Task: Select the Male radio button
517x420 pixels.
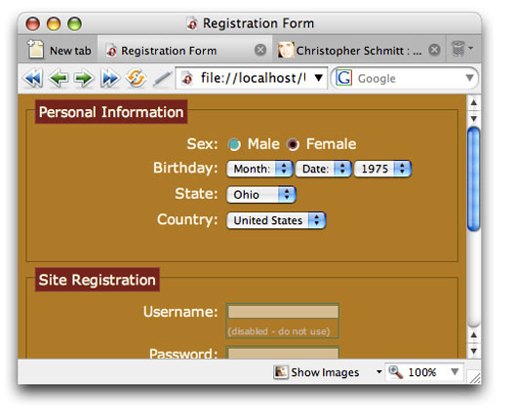Action: pos(234,144)
